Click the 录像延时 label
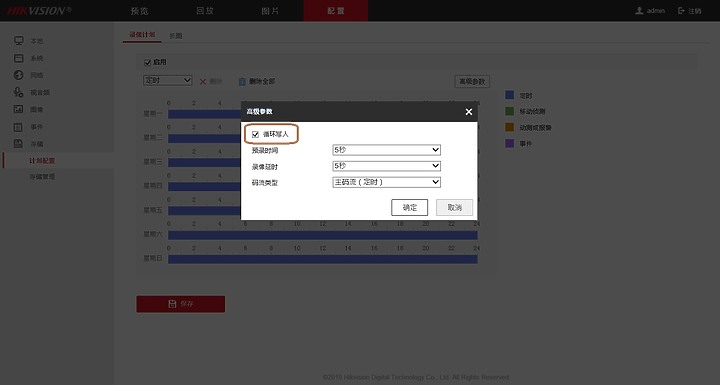Screen dimensions: 720x385 [264, 166]
